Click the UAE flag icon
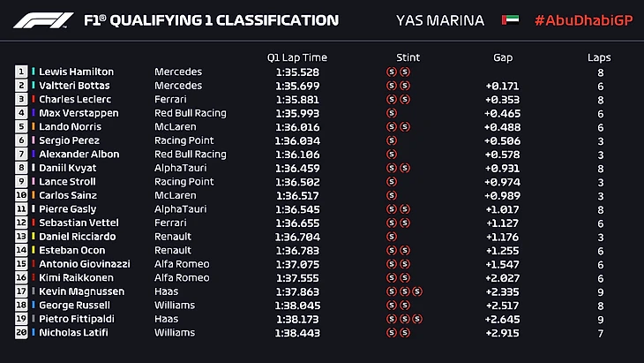 point(510,19)
